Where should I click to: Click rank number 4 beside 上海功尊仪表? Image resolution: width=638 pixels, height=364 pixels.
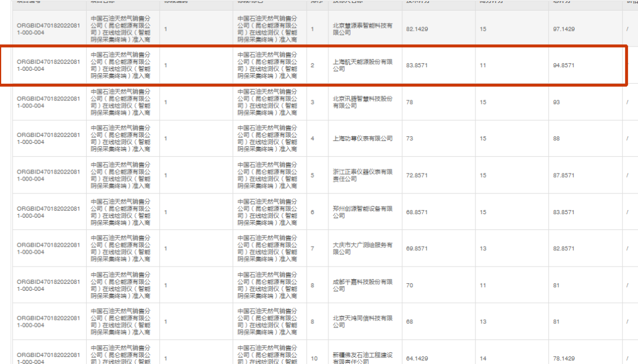point(313,139)
